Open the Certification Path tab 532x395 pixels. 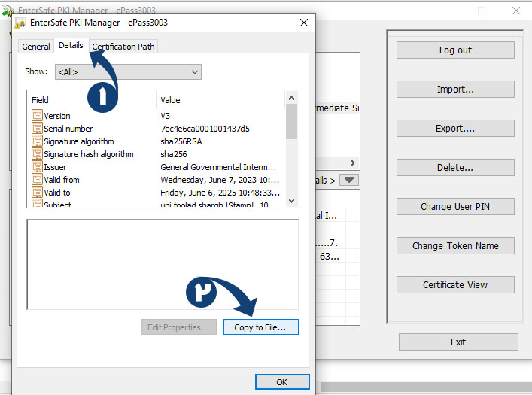[x=123, y=47]
